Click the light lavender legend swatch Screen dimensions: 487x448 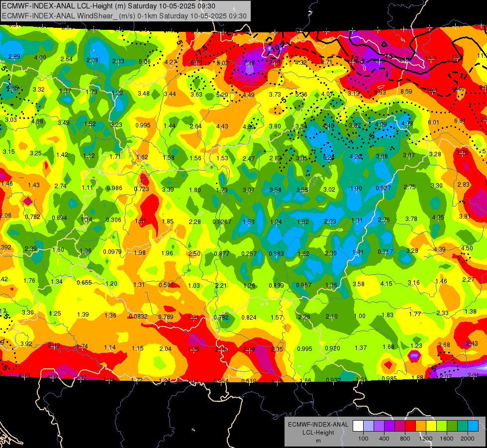click(369, 426)
